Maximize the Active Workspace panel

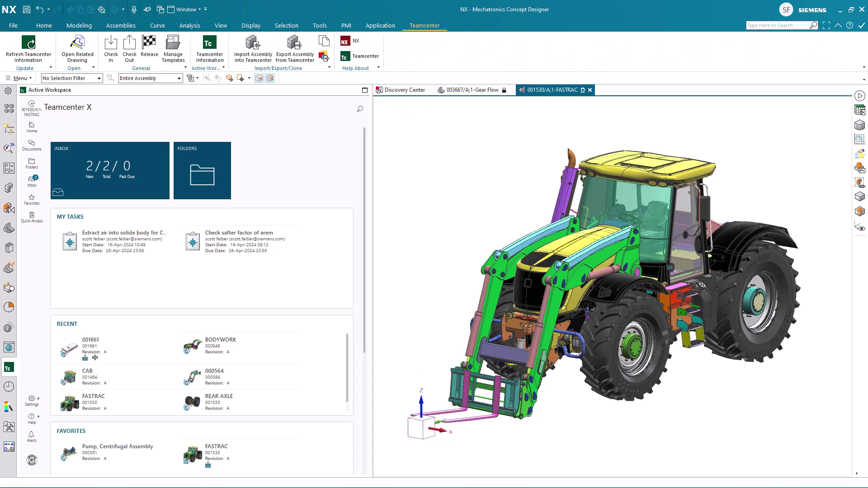pos(365,90)
